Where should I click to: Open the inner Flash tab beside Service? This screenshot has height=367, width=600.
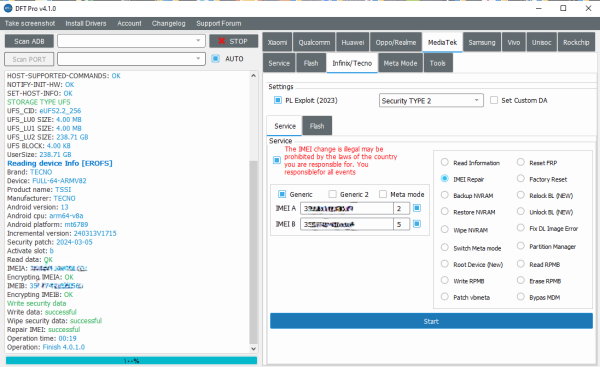(317, 126)
